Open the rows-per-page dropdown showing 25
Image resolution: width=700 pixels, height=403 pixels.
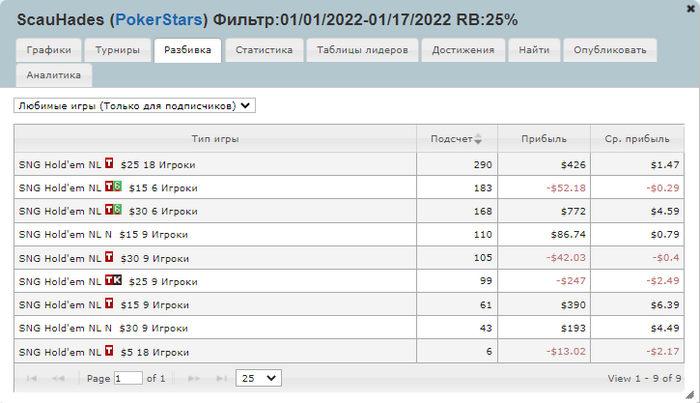tap(258, 378)
